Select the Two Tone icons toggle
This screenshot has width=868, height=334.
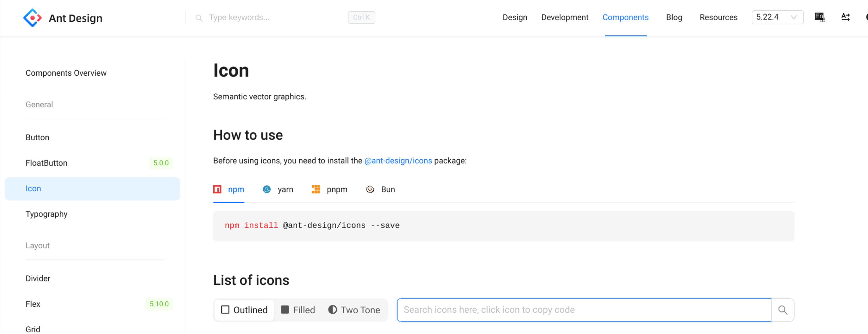pos(354,310)
